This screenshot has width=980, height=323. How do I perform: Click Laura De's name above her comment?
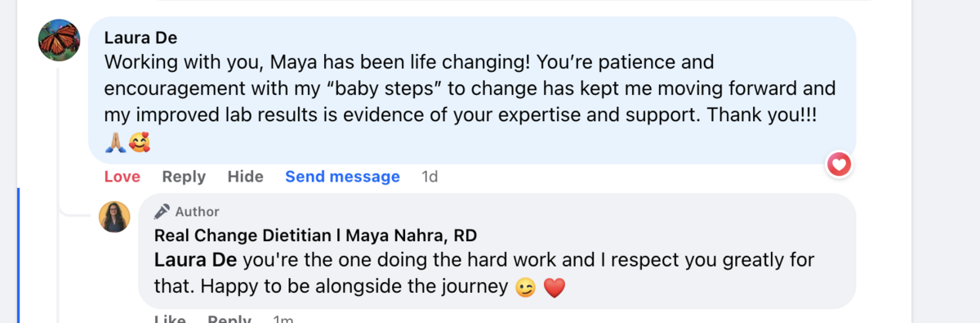(x=140, y=38)
